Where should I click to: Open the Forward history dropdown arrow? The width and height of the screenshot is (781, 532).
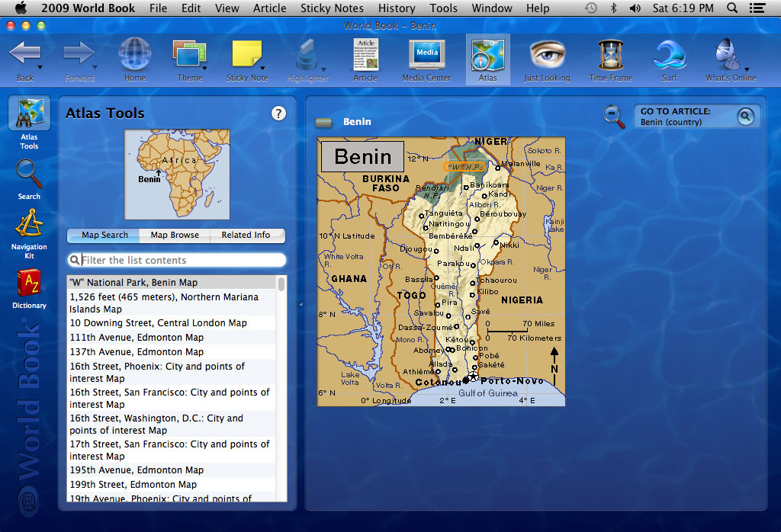click(95, 67)
